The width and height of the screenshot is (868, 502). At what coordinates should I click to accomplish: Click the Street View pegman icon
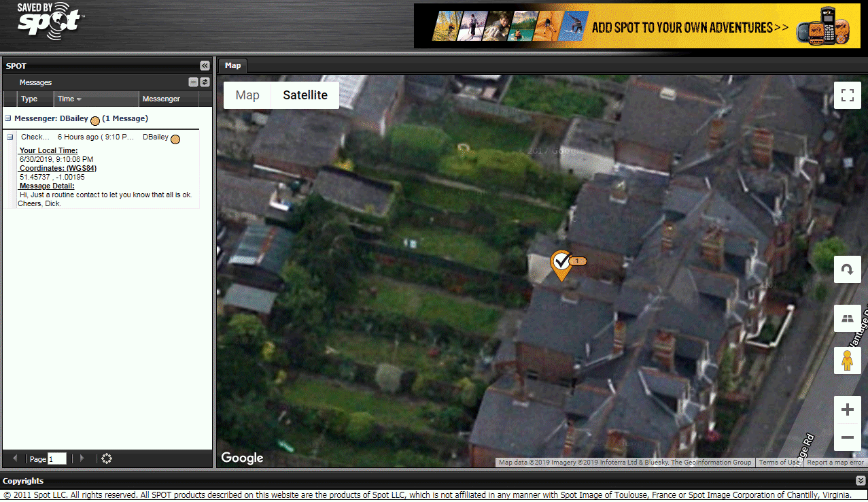tap(847, 361)
